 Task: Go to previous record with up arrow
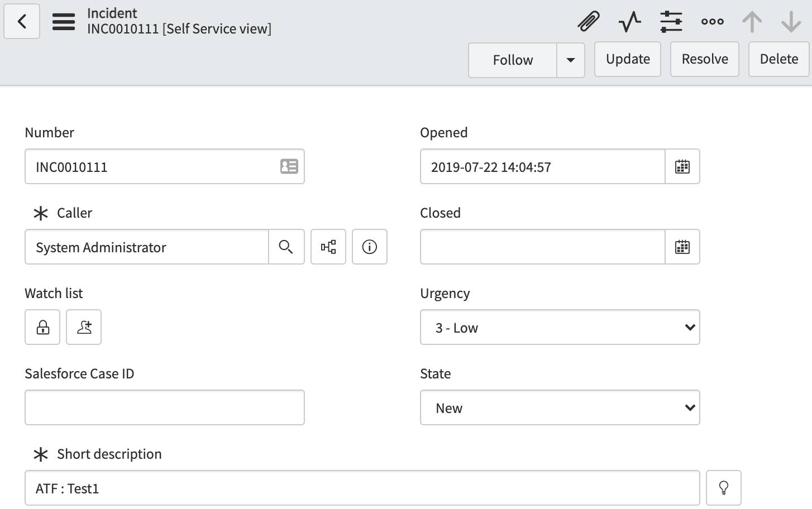(x=752, y=22)
